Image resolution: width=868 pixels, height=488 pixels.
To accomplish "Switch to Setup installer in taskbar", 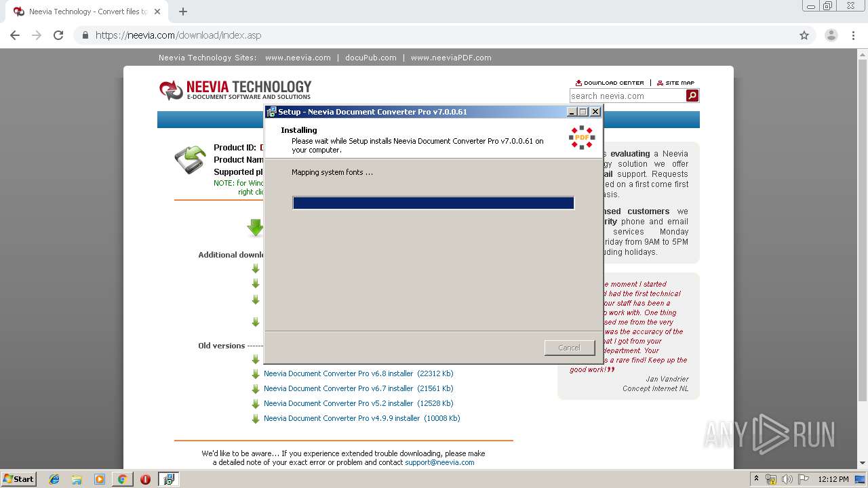I will click(169, 479).
